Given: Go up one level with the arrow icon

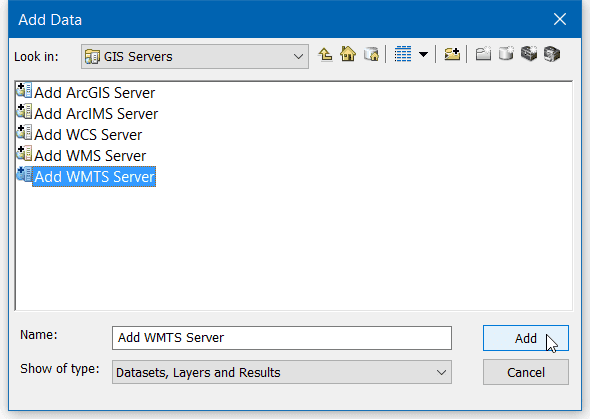Looking at the screenshot, I should [x=325, y=55].
